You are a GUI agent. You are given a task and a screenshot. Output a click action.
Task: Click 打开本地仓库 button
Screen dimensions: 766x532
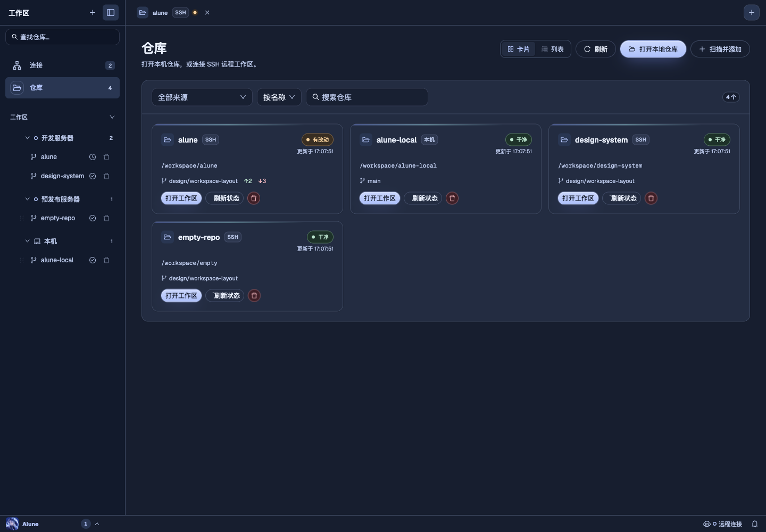pyautogui.click(x=653, y=49)
